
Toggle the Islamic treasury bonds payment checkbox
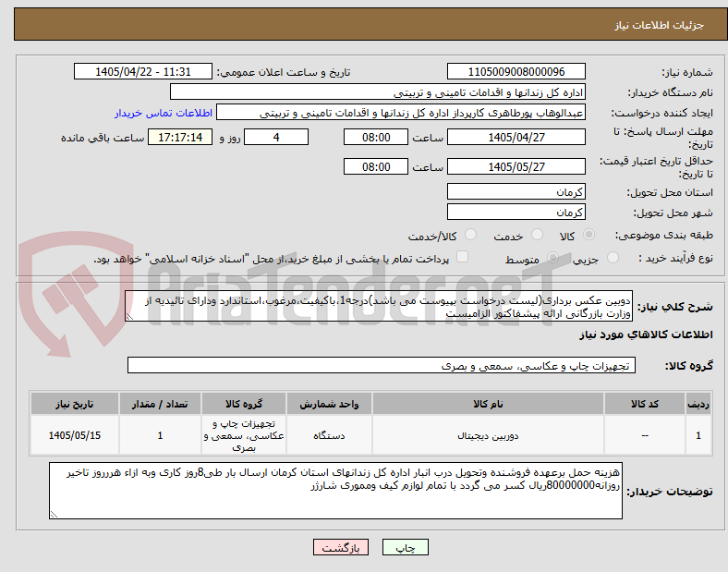pyautogui.click(x=463, y=257)
